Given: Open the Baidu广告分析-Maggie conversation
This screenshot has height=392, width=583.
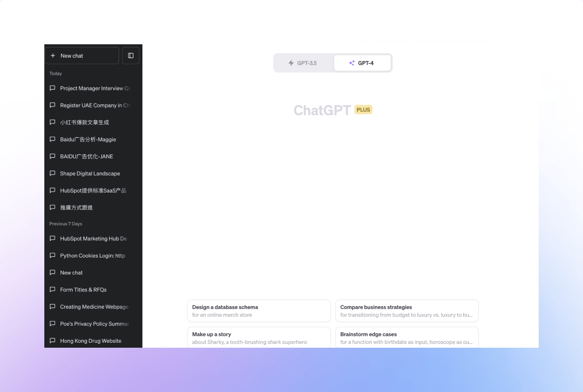Looking at the screenshot, I should (x=93, y=140).
